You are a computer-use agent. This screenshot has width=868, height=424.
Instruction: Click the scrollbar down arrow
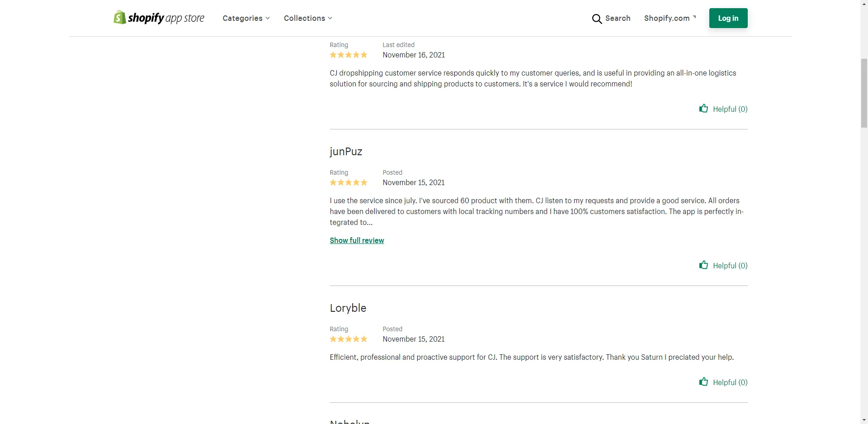[864, 419]
